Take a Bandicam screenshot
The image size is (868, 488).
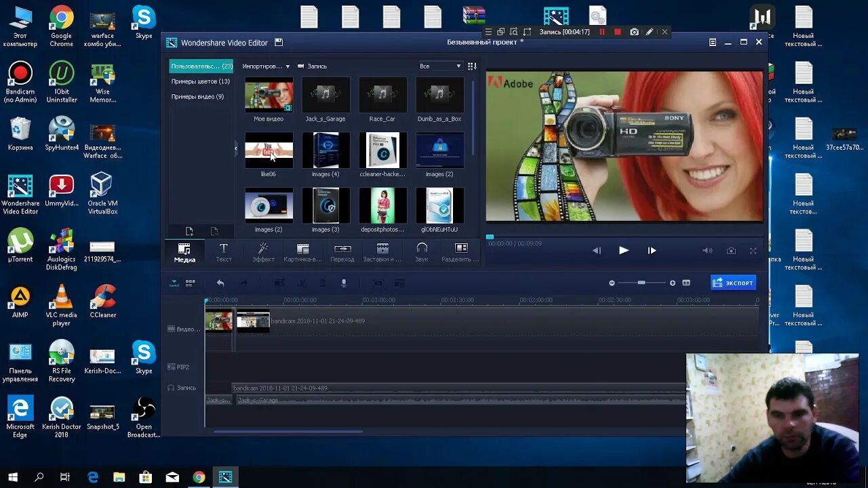pos(634,32)
